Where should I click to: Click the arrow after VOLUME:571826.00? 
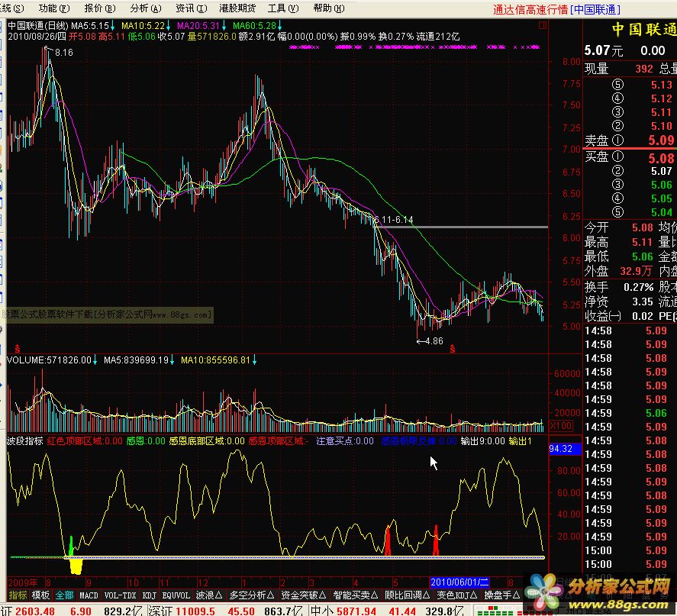[x=95, y=360]
